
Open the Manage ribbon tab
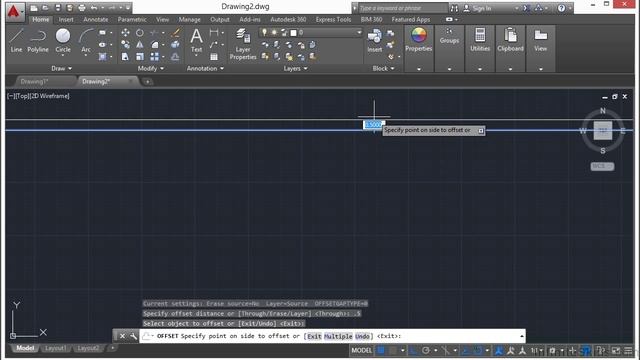point(189,19)
